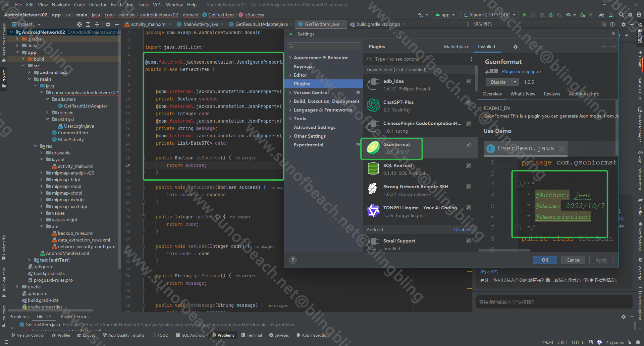644x346 pixels.
Task: Open the VCS menu
Action: pyautogui.click(x=157, y=5)
